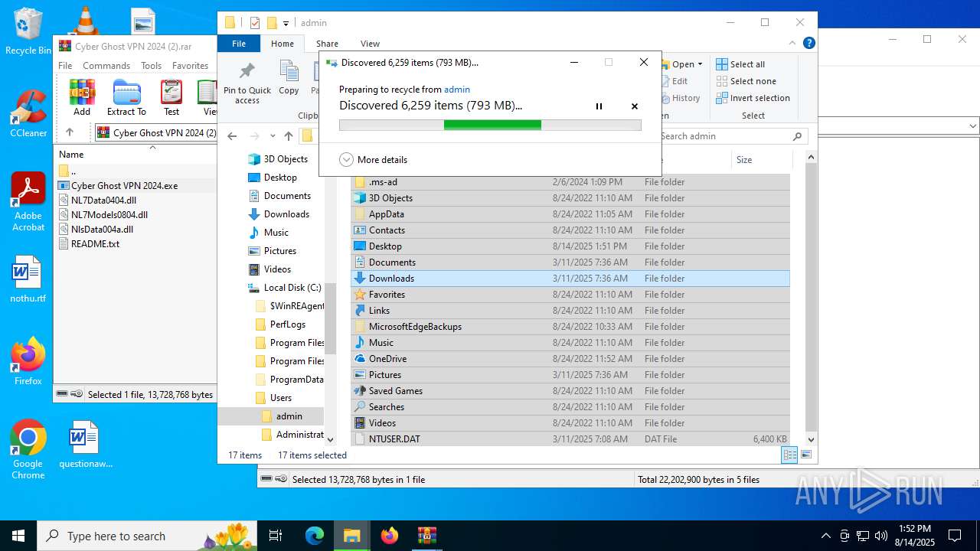Cancel the recycle operation with the X button
The image size is (980, 551).
point(635,106)
